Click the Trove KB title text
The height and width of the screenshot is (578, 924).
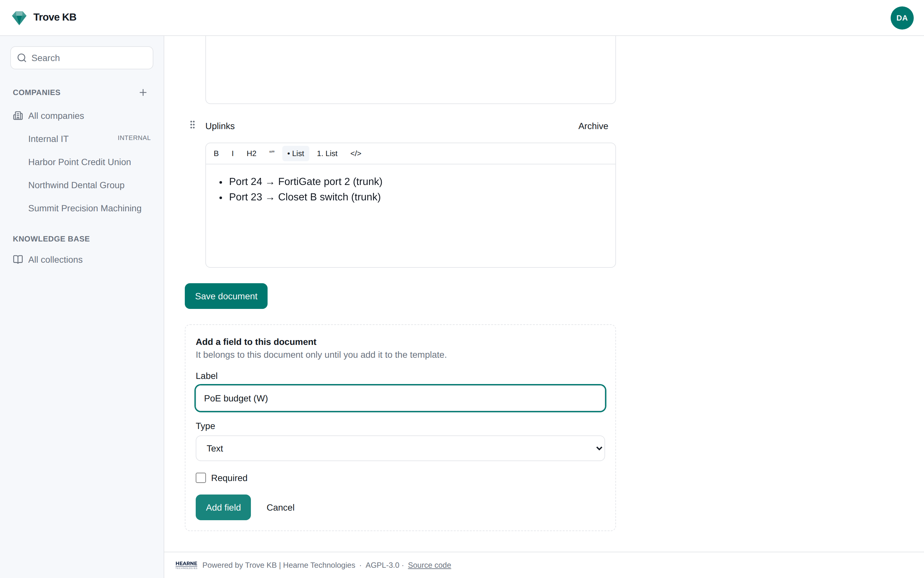click(x=55, y=17)
